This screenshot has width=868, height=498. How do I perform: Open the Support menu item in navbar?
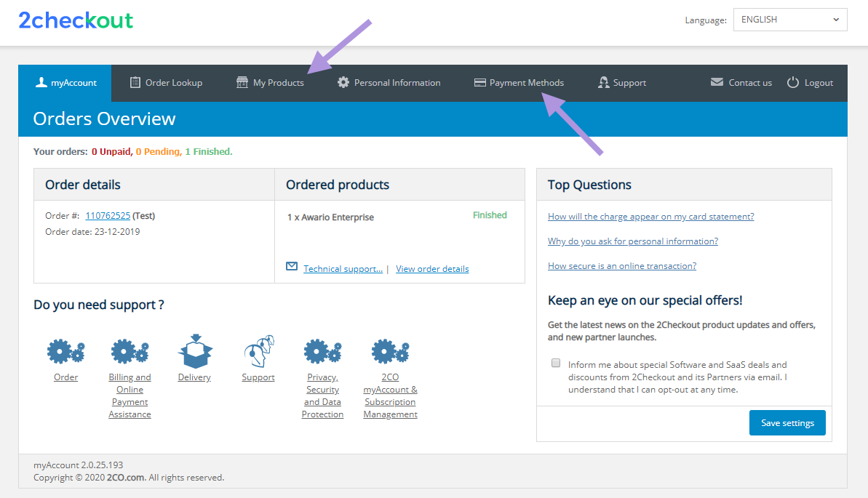point(622,83)
